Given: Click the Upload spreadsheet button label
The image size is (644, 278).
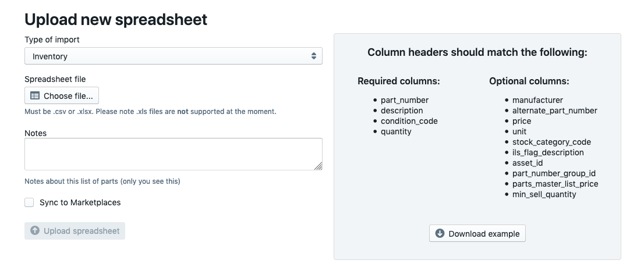Looking at the screenshot, I should pos(82,231).
